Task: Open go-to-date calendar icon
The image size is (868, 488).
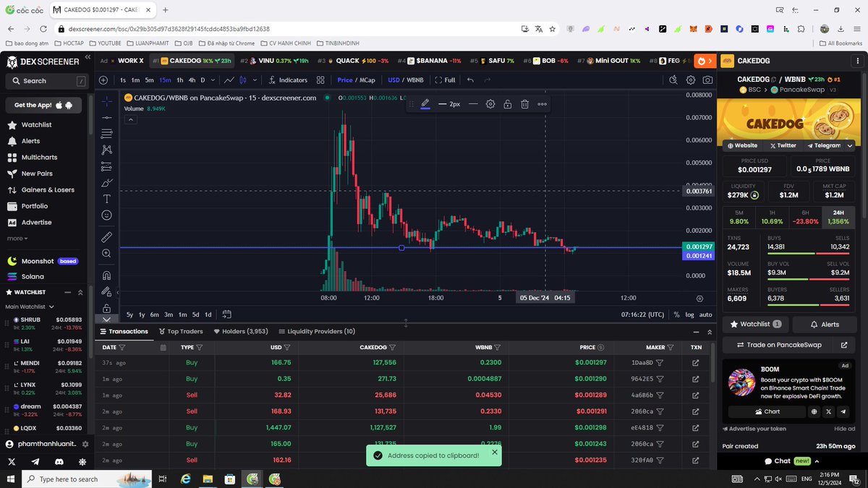Action: tap(226, 314)
